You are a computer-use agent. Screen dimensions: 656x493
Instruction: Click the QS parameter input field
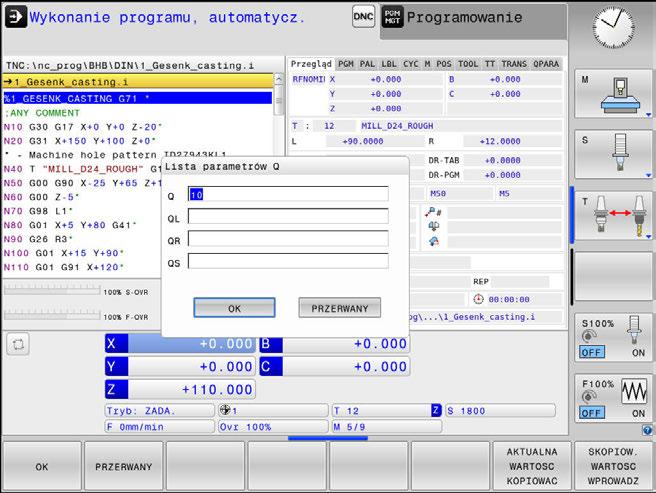288,261
